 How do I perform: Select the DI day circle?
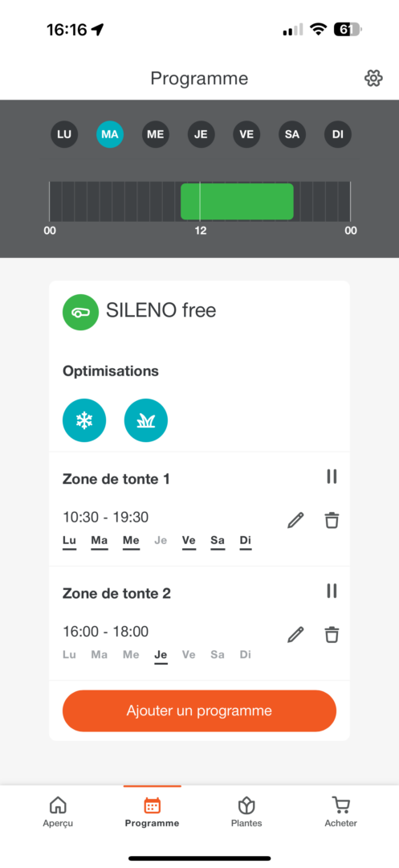(x=338, y=134)
